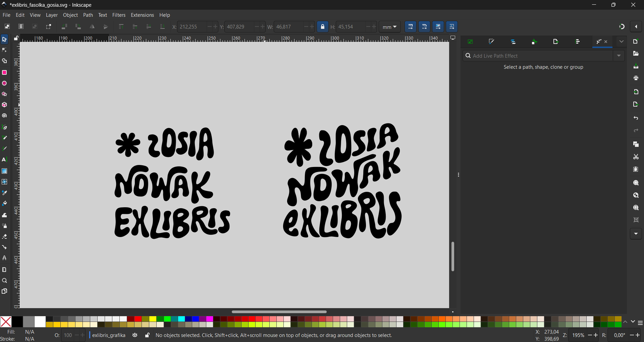Select the Spiral tool
644x342 pixels.
click(4, 116)
